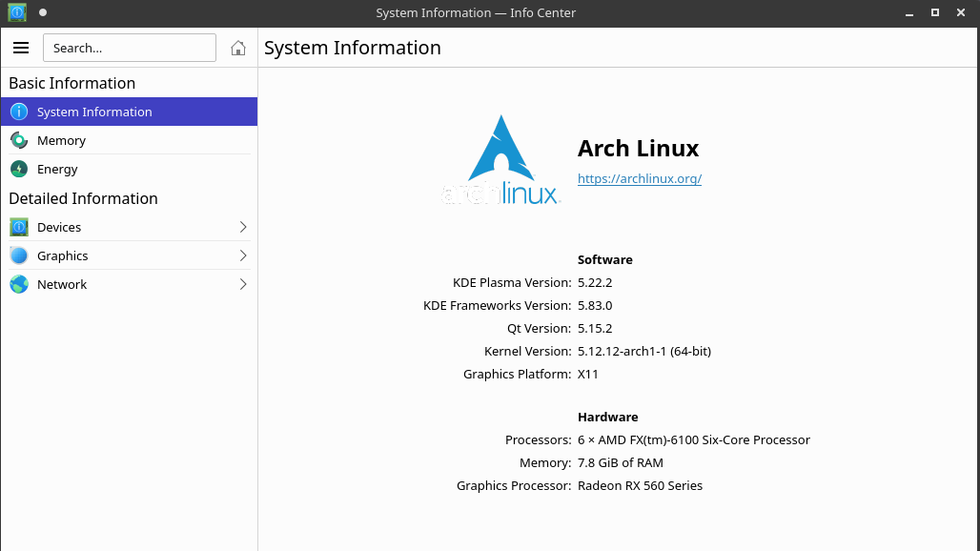Click the 'KDE Plasma Version:' label
The height and width of the screenshot is (551, 980).
click(512, 283)
